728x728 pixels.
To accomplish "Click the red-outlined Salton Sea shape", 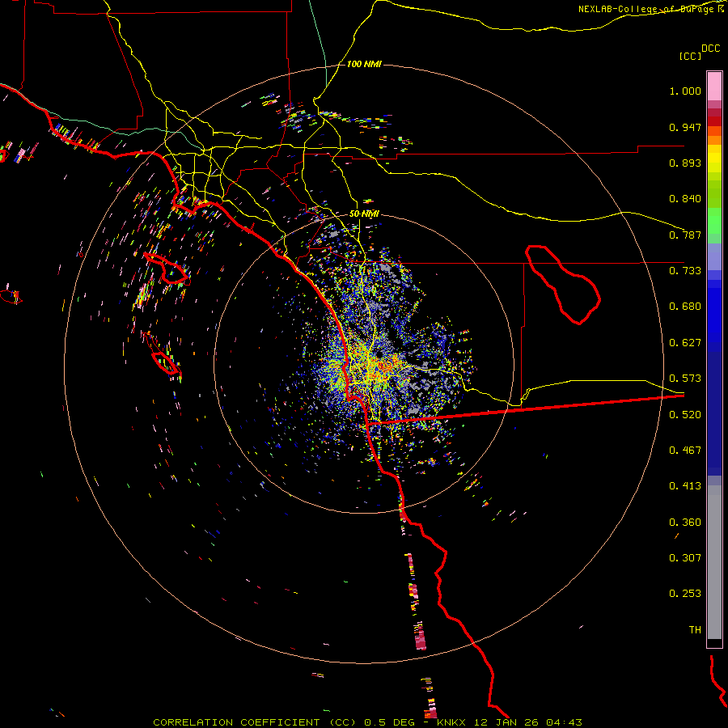I will click(563, 285).
